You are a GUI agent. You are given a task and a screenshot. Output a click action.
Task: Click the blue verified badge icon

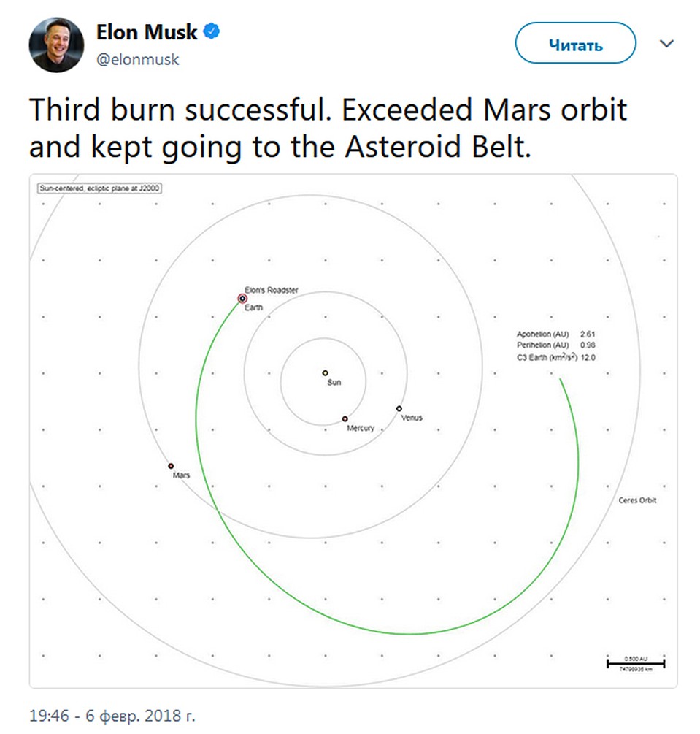(212, 32)
